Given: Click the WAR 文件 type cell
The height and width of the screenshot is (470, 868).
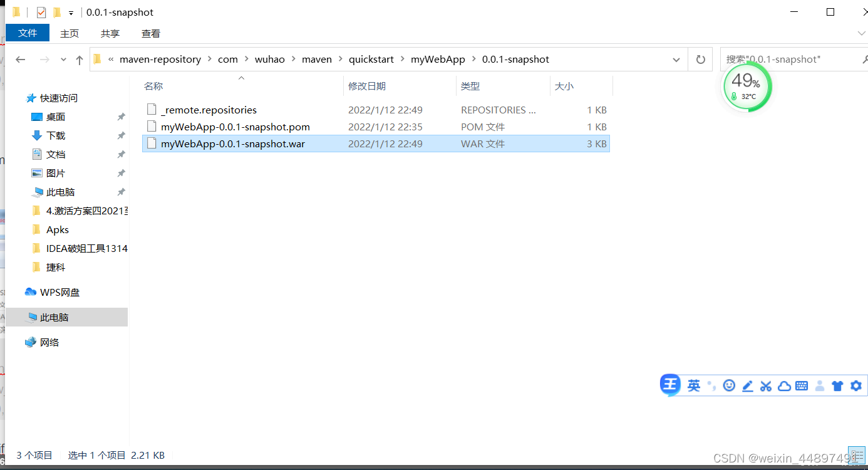Looking at the screenshot, I should click(x=483, y=144).
